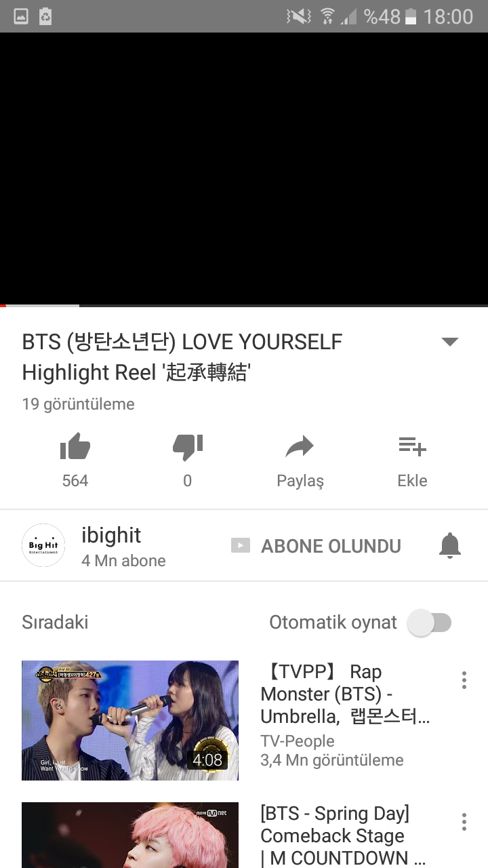Screen dimensions: 488x868
Task: Open the pink-haired Spring Day thumbnail
Action: point(130,835)
